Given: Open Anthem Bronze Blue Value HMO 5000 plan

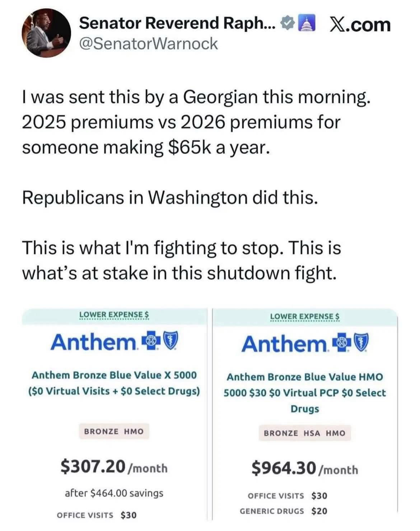Looking at the screenshot, I should pyautogui.click(x=305, y=392).
